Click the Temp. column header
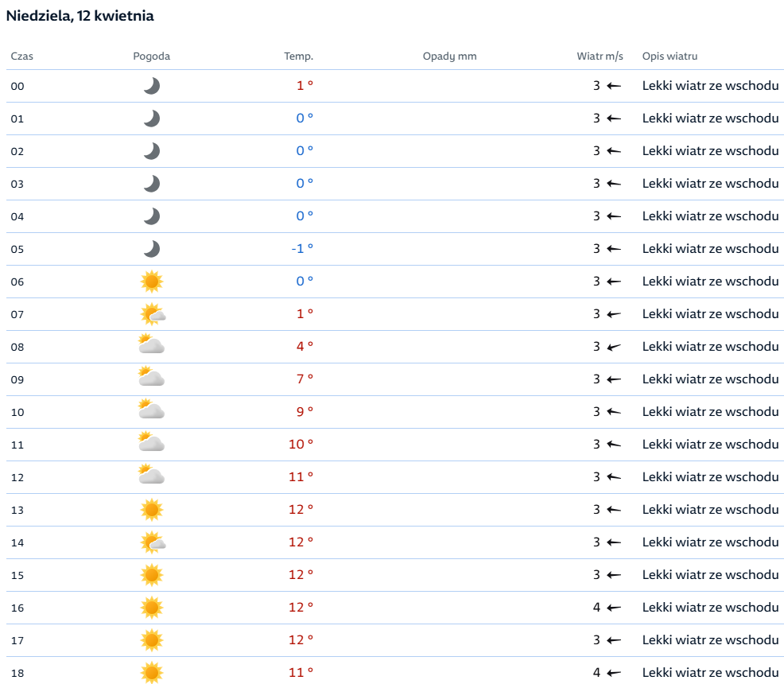 pos(298,56)
